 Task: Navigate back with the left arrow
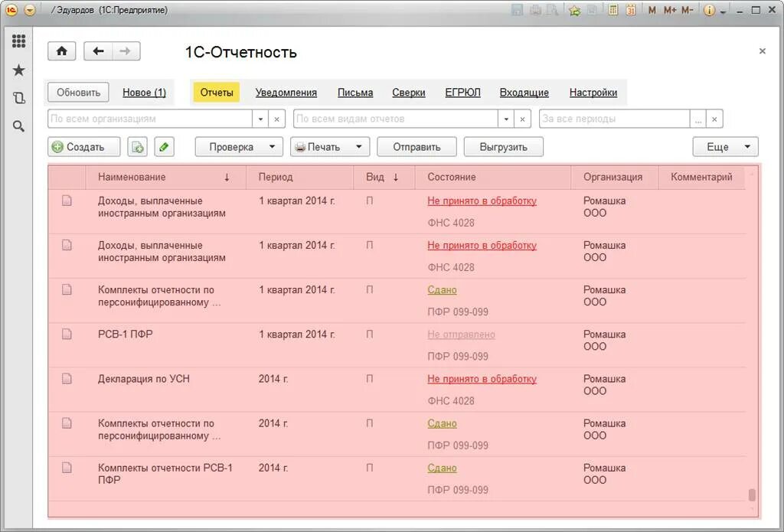(x=98, y=51)
